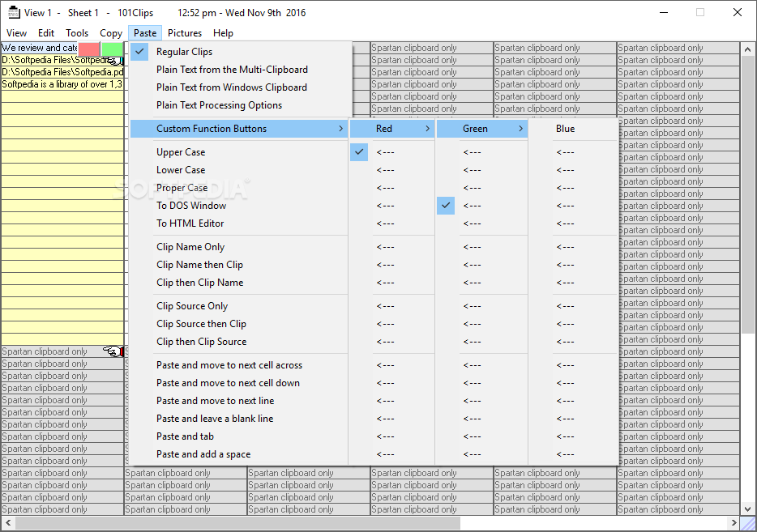Select Paste and leave a blank line

[x=239, y=419]
